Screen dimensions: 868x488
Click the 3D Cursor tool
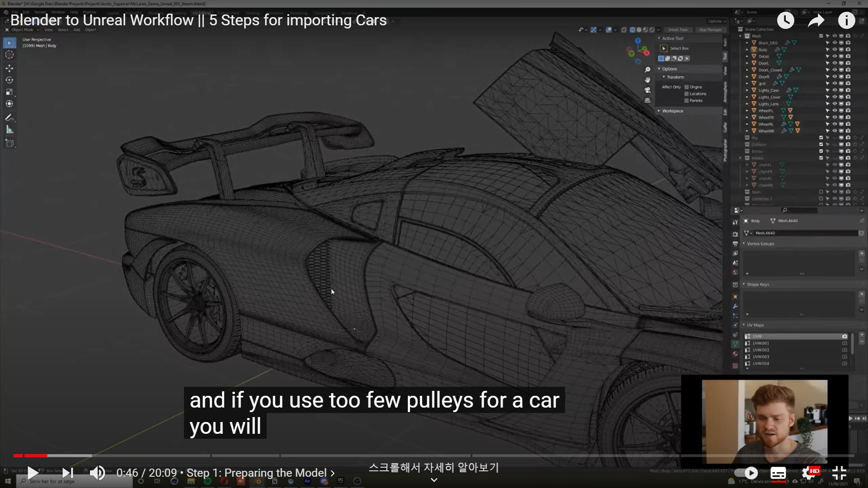pos(9,55)
